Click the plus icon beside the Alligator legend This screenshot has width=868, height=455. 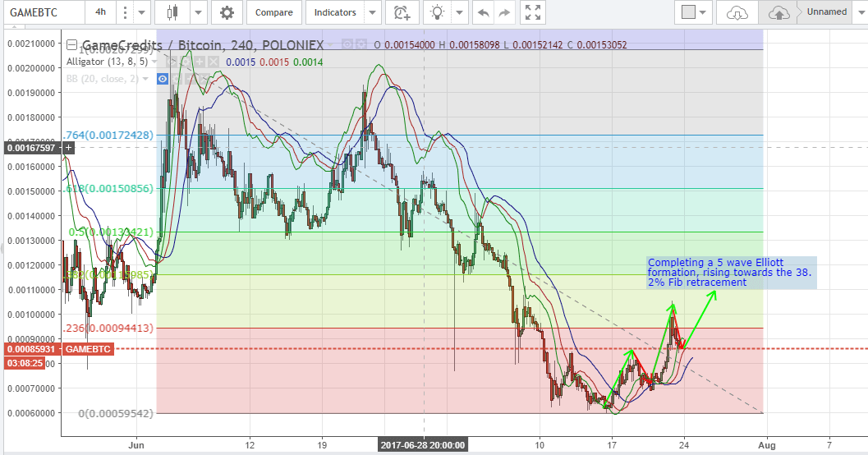click(x=200, y=62)
